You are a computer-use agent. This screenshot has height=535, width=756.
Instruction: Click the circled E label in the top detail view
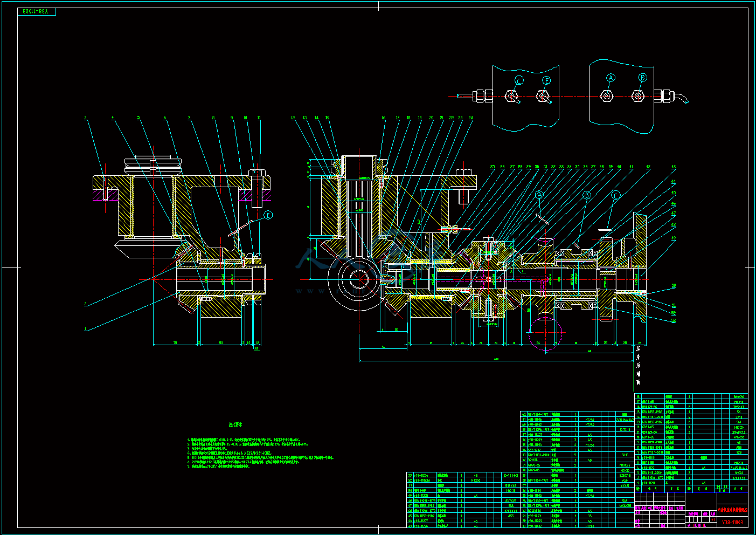tap(546, 80)
